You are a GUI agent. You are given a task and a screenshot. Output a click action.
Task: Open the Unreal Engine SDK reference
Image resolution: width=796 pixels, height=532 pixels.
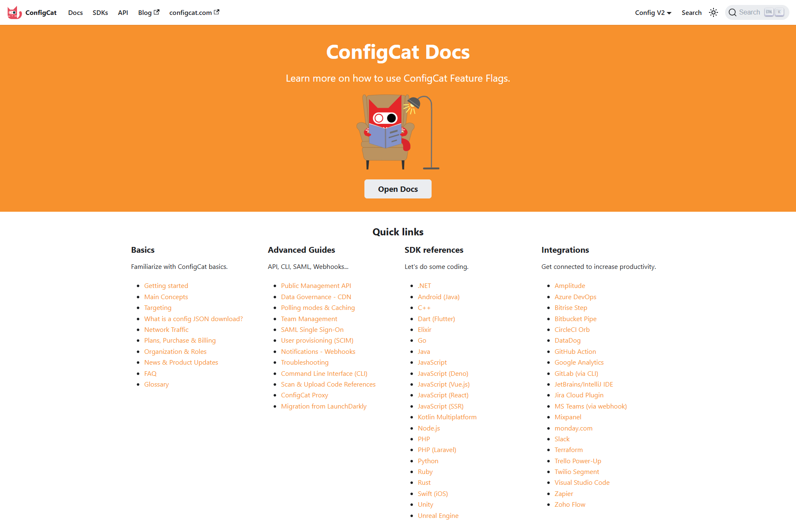tap(438, 515)
